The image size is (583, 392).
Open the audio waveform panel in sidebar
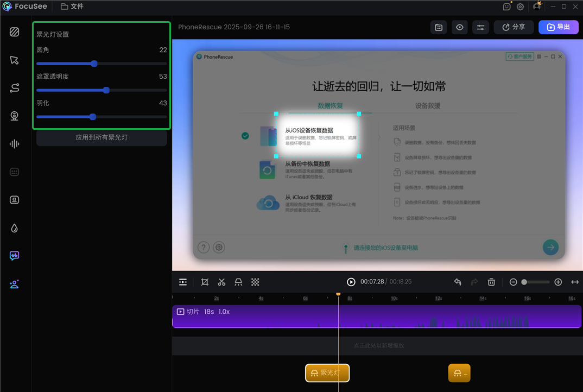pyautogui.click(x=14, y=143)
